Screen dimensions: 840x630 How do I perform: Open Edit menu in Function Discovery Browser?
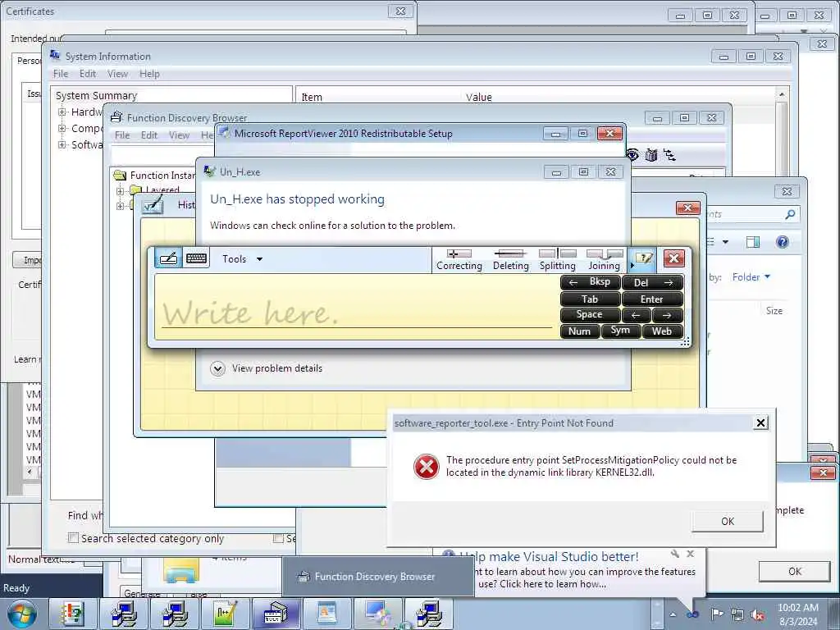point(149,135)
